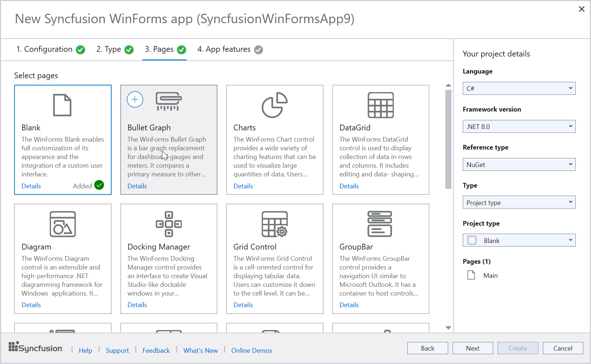
Task: Go to the 4. App features tab
Action: (230, 49)
